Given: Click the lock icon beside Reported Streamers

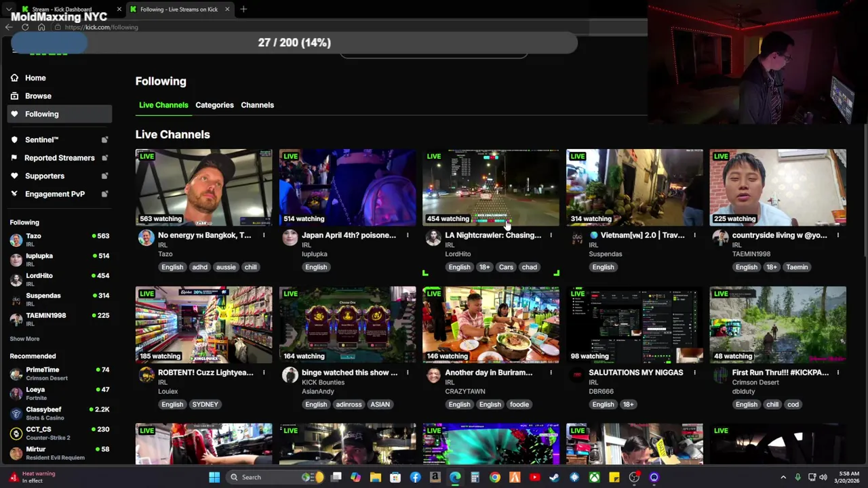Looking at the screenshot, I should click(x=104, y=158).
